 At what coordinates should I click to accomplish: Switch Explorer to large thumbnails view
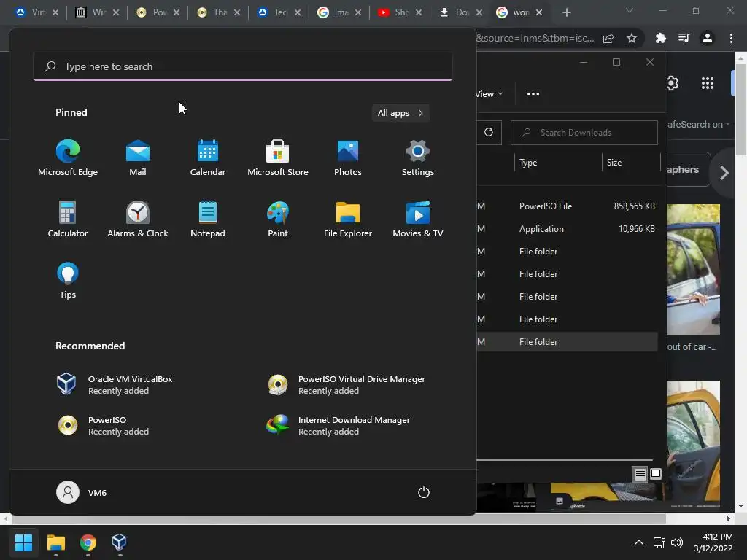(x=656, y=474)
